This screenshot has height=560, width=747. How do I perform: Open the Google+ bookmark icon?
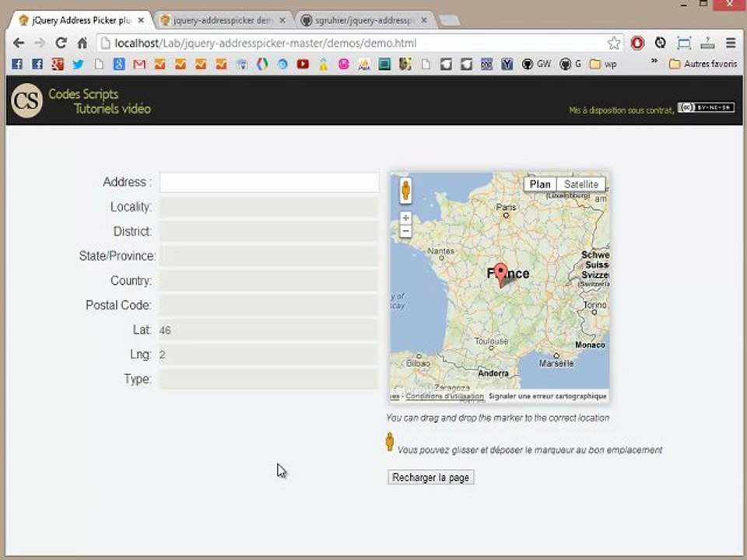[58, 64]
